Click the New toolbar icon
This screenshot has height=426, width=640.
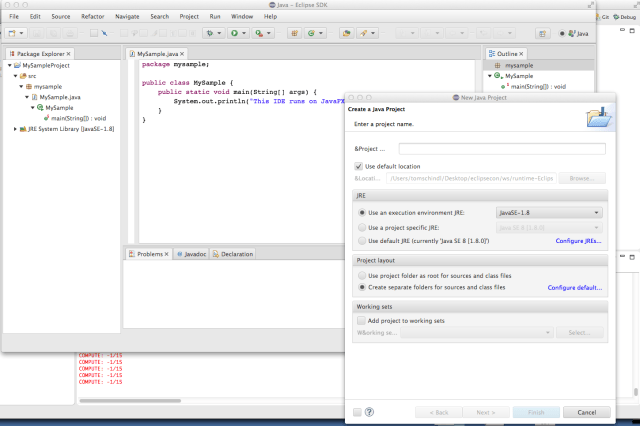(x=11, y=33)
